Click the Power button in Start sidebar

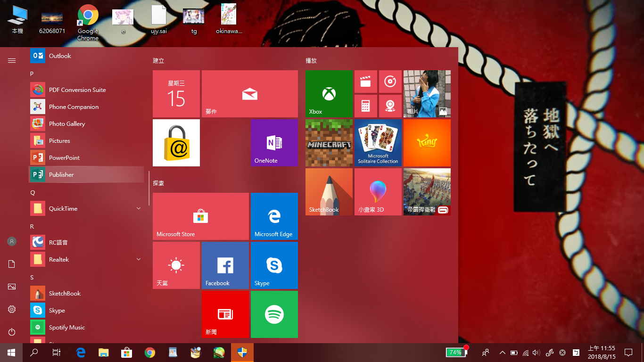(x=12, y=332)
